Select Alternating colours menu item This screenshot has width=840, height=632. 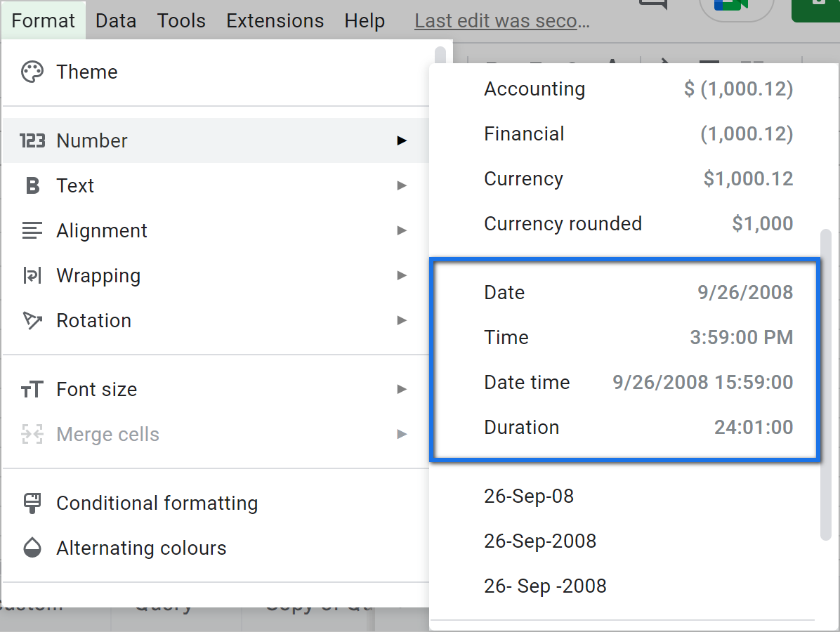click(x=216, y=547)
